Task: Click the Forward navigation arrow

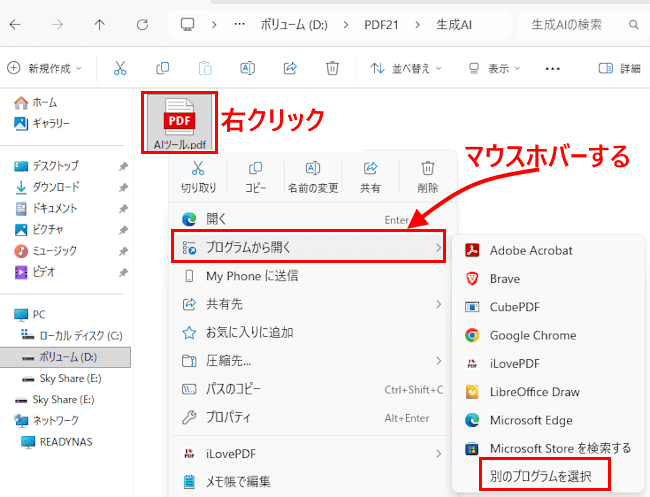Action: [x=57, y=25]
